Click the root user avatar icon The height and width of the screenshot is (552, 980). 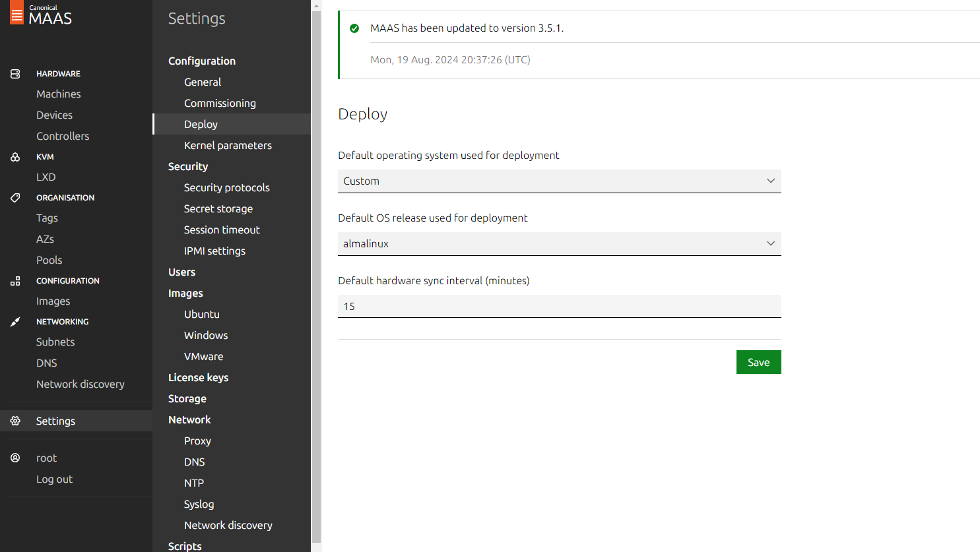pos(15,458)
